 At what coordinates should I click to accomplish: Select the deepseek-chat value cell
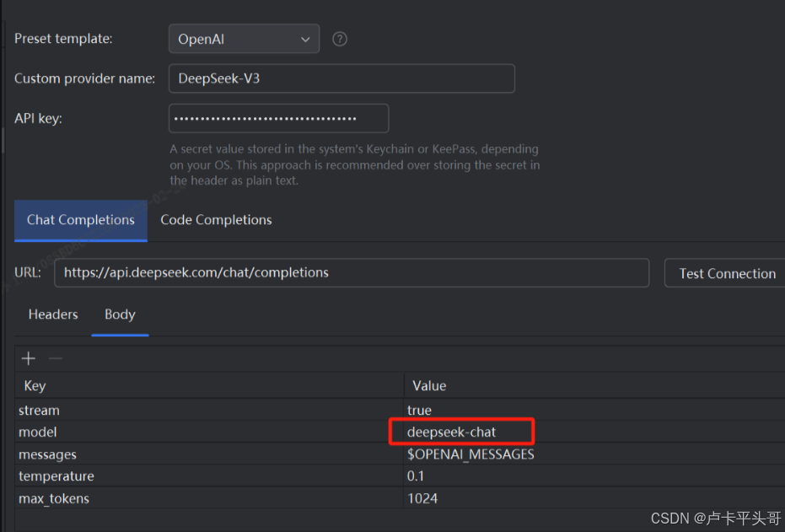[x=594, y=432]
